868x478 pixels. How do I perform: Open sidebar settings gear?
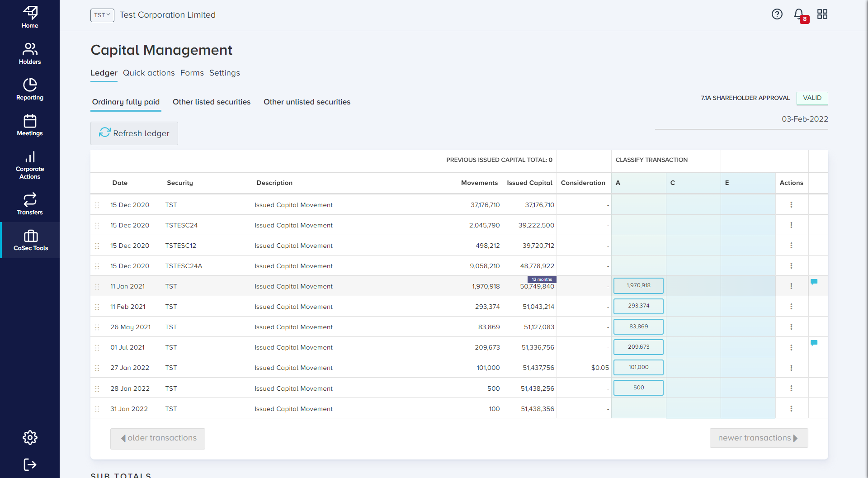(29, 437)
